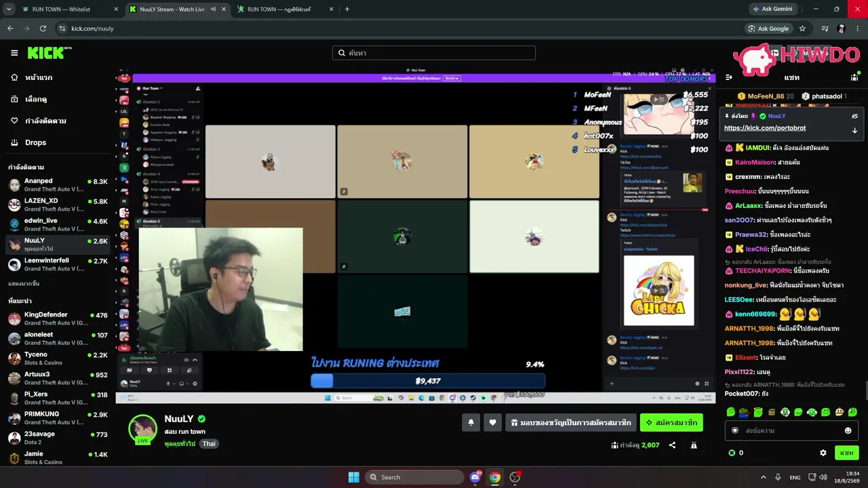The image size is (868, 488).
Task: Switch to the third RUN TOWN tab
Action: tap(285, 9)
